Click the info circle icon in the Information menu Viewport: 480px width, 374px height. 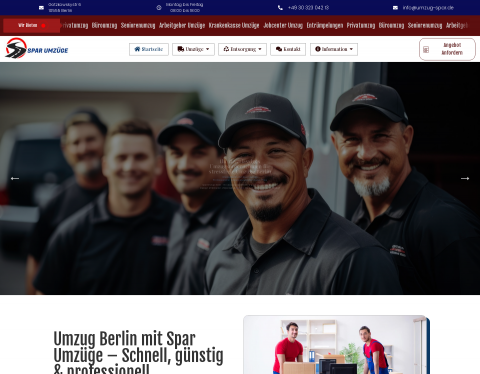point(318,49)
